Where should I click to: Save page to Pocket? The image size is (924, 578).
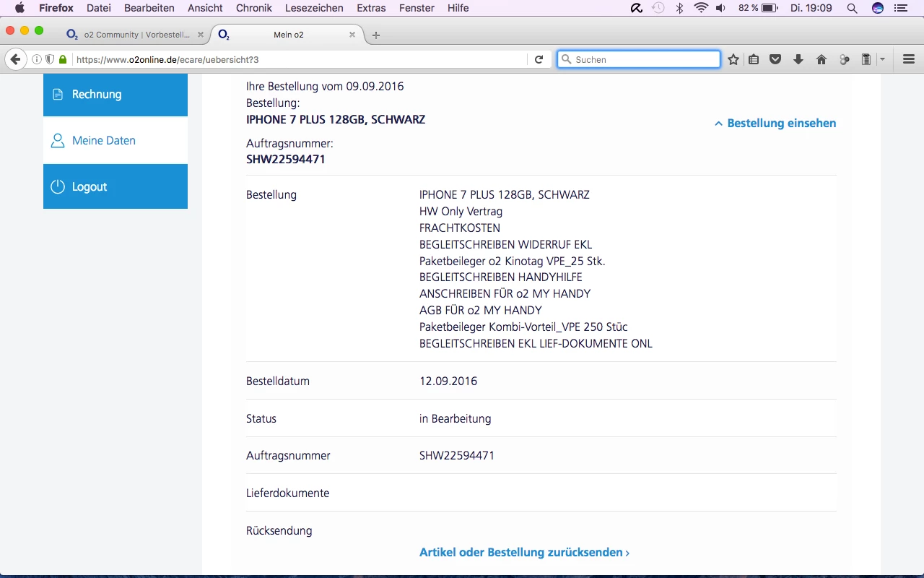click(x=775, y=59)
